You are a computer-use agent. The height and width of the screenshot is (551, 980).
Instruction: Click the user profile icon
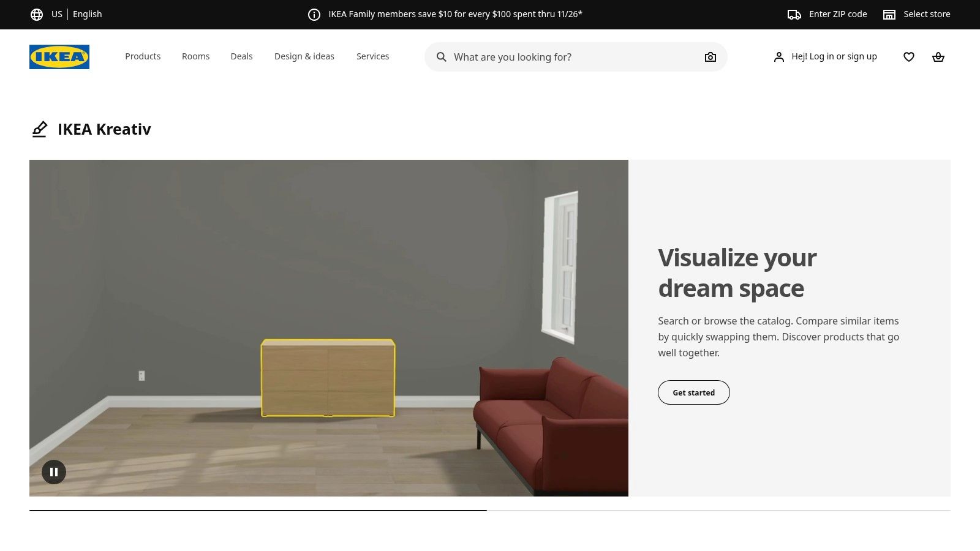click(x=779, y=57)
